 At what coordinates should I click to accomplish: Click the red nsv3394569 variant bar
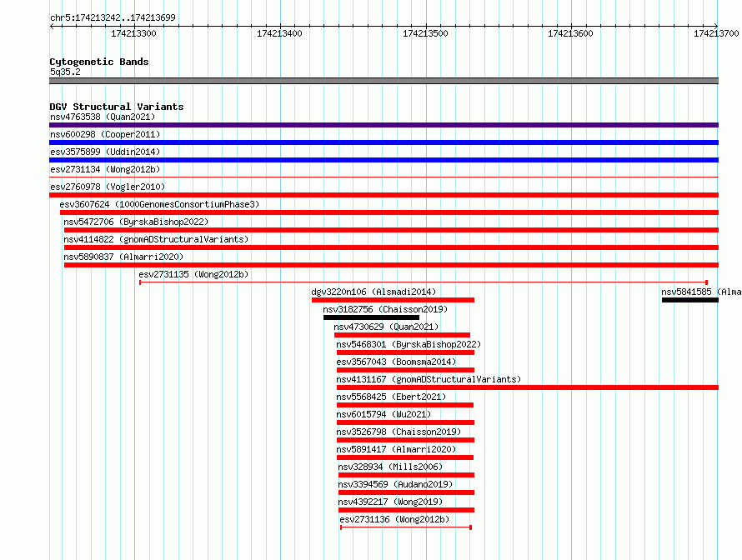(407, 492)
